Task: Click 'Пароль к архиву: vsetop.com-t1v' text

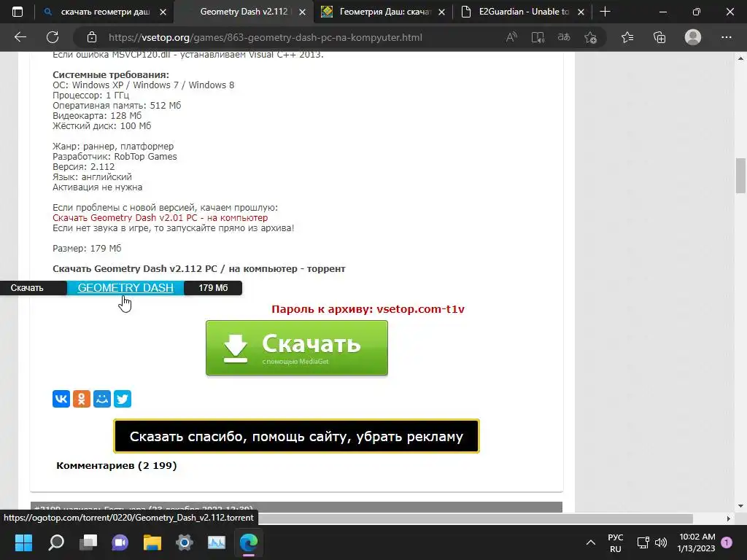Action: [x=368, y=309]
